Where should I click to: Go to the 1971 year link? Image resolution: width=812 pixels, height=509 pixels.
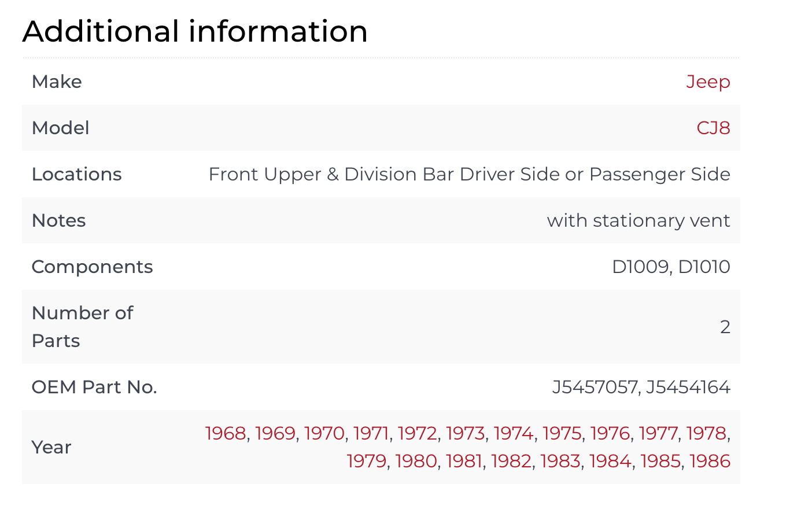click(371, 433)
